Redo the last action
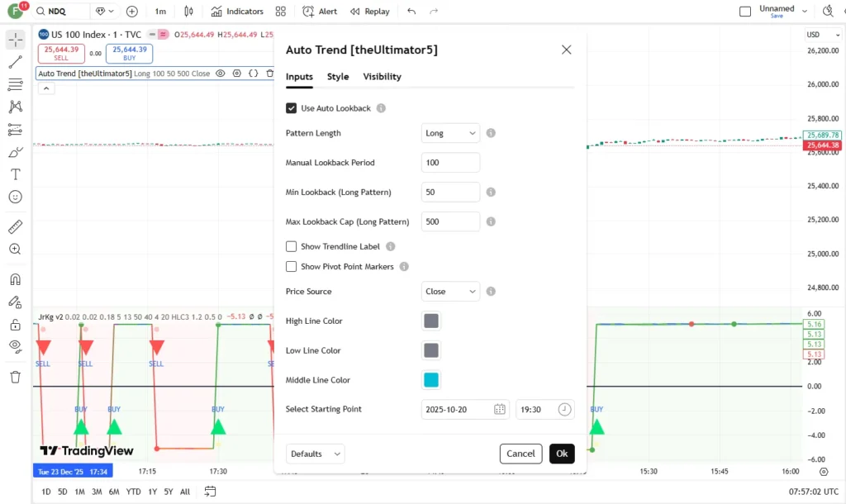Viewport: 846px width, 504px height. [434, 12]
